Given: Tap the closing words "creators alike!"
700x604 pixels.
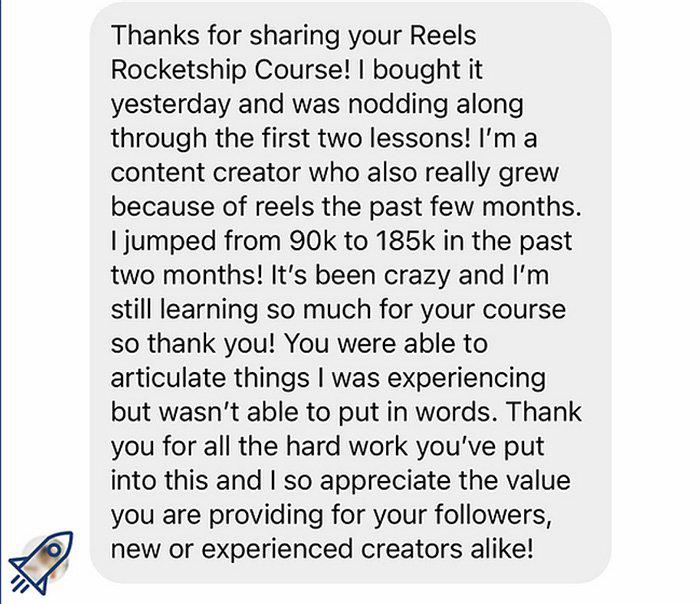Looking at the screenshot, I should (x=447, y=550).
